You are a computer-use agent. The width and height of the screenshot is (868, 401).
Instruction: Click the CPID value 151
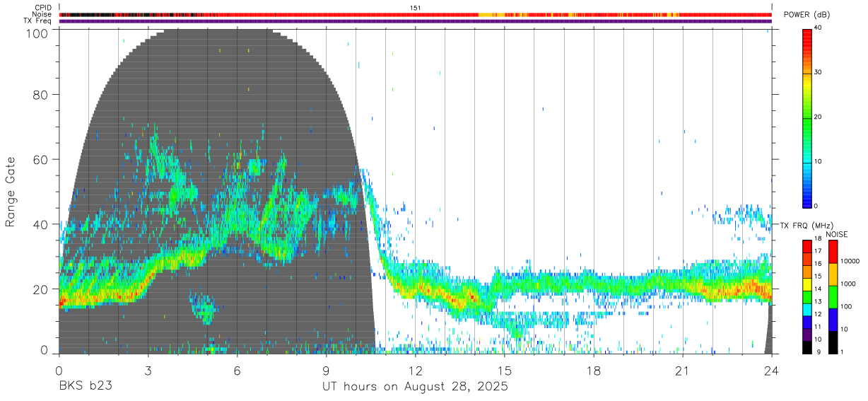pyautogui.click(x=416, y=8)
